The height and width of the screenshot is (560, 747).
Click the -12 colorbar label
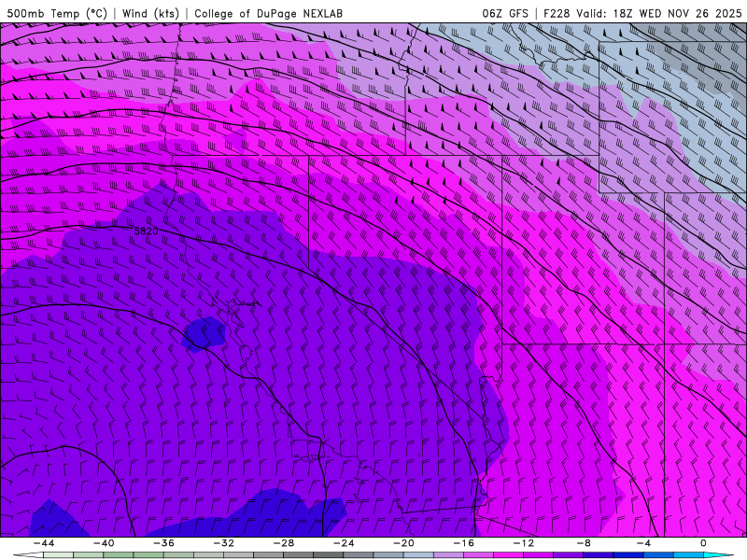(524, 543)
